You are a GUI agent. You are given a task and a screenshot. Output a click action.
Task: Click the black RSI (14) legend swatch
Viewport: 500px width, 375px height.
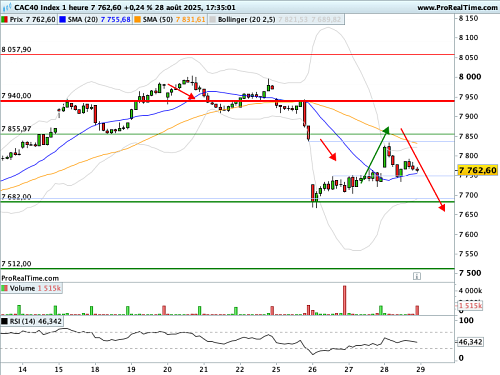point(5,321)
